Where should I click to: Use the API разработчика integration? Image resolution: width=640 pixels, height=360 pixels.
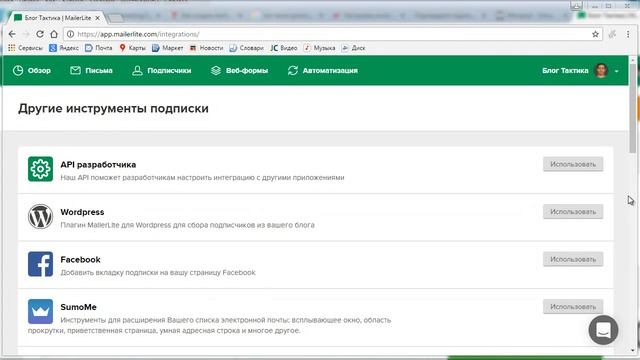[x=573, y=164]
